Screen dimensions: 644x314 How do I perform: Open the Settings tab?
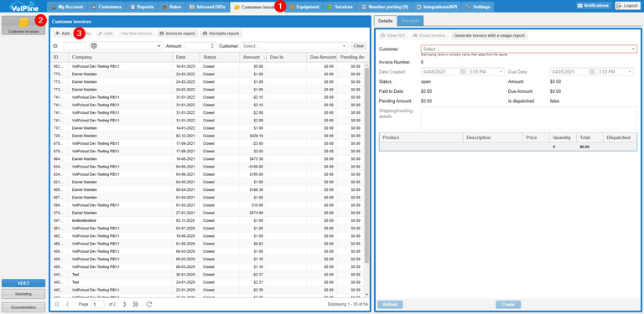point(478,7)
